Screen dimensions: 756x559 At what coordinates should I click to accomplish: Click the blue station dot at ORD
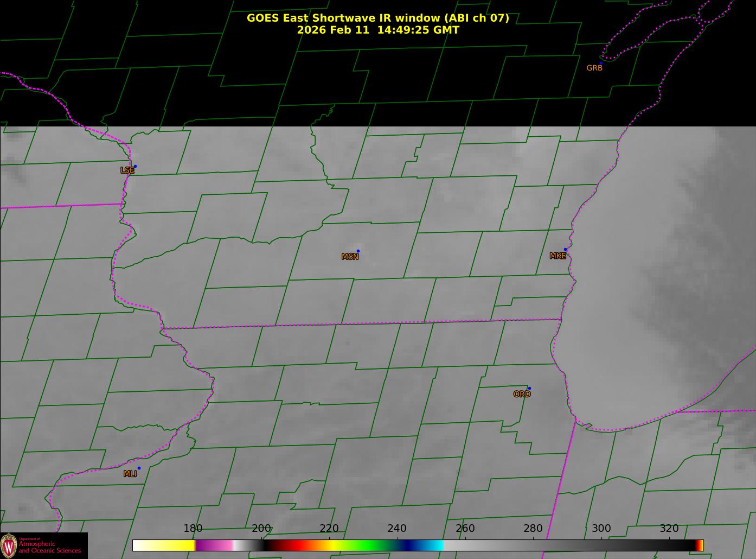coord(529,389)
